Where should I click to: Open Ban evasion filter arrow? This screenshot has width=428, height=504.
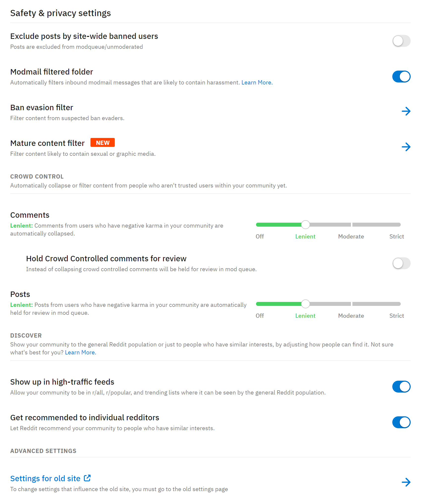[x=406, y=111]
